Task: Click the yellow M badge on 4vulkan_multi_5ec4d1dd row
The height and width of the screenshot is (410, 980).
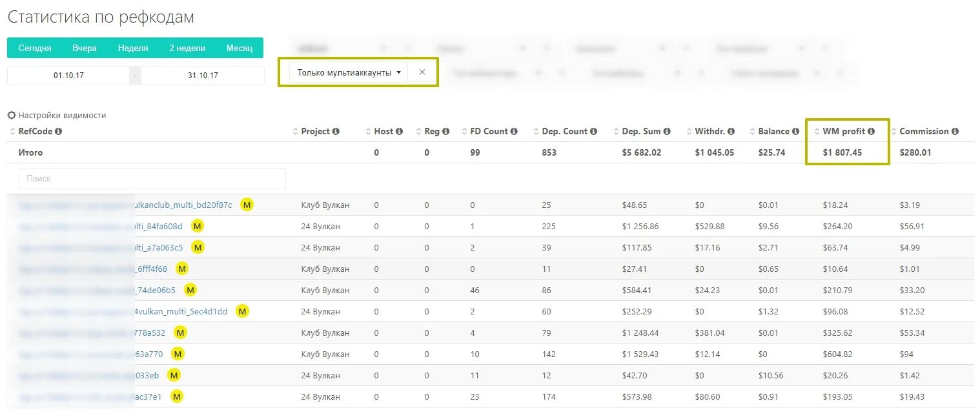Action: [x=242, y=311]
